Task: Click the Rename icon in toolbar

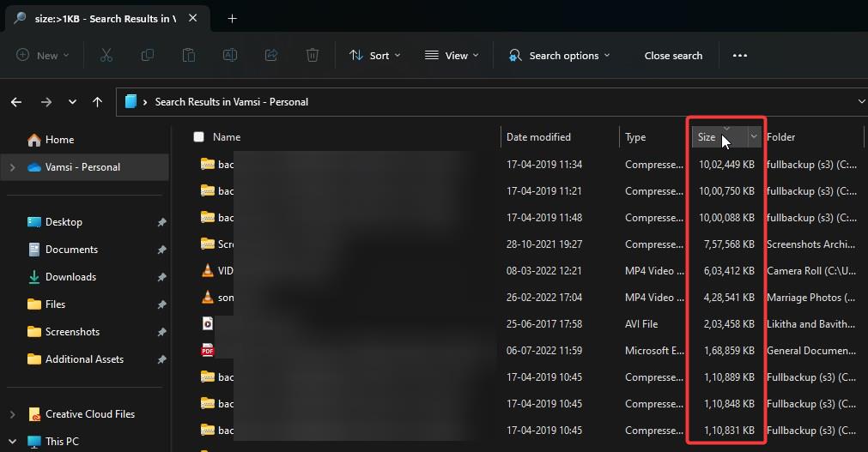Action: (x=230, y=56)
